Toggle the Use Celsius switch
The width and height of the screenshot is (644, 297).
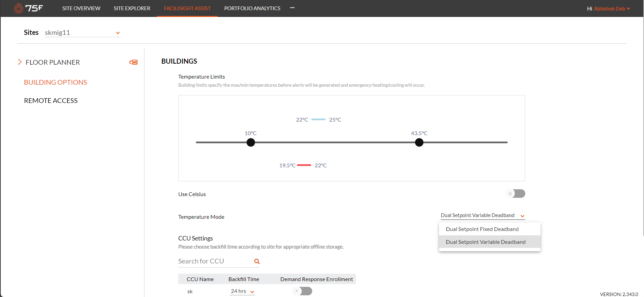tap(515, 194)
